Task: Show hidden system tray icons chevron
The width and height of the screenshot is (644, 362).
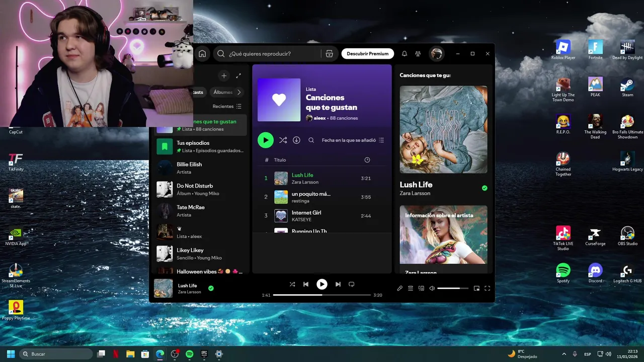Action: (x=563, y=354)
